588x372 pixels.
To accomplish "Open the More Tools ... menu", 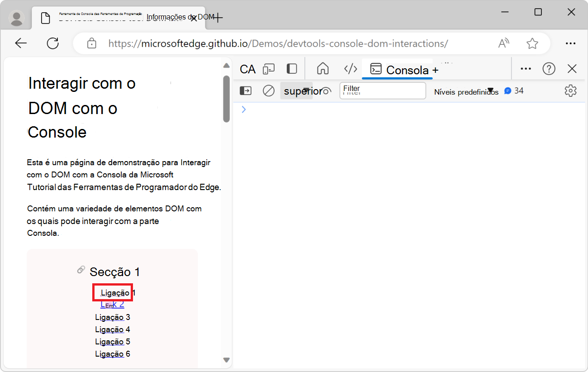I will tap(526, 69).
